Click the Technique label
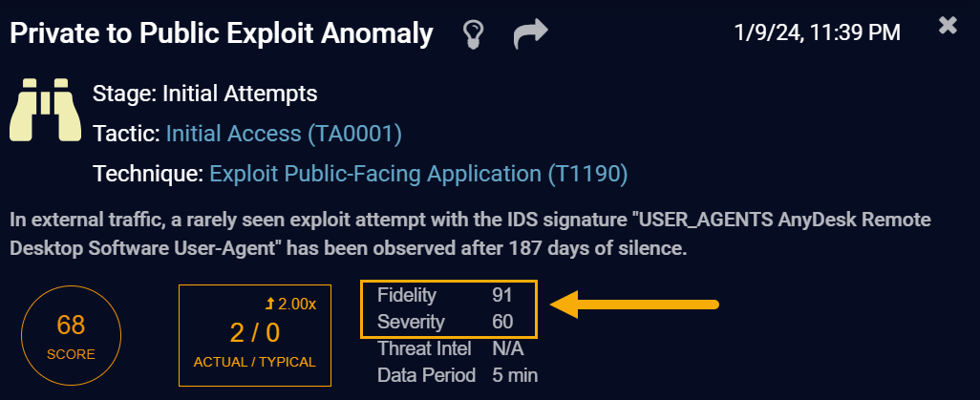This screenshot has height=400, width=980. pos(147,174)
